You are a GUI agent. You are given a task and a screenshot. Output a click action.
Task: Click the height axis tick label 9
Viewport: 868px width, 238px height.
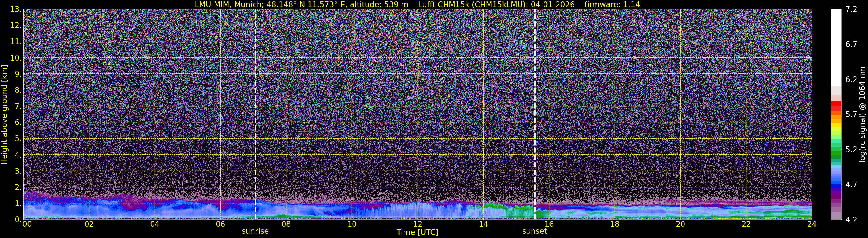point(18,74)
